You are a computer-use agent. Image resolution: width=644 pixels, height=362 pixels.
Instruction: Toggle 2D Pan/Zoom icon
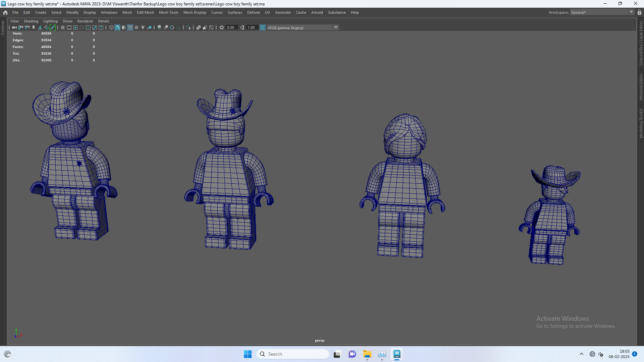(46, 27)
